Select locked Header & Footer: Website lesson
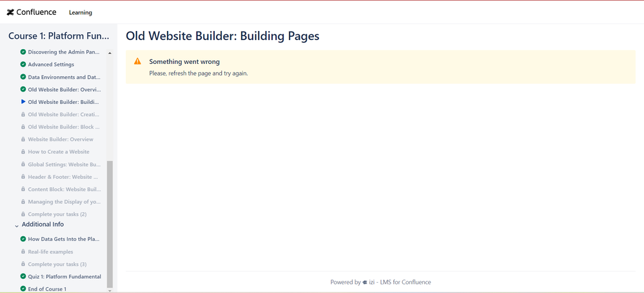 [x=63, y=177]
